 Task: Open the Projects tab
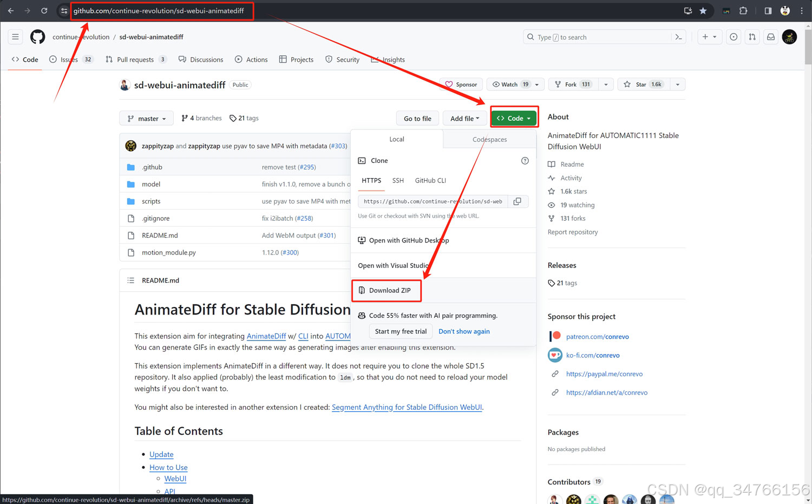[x=296, y=60]
